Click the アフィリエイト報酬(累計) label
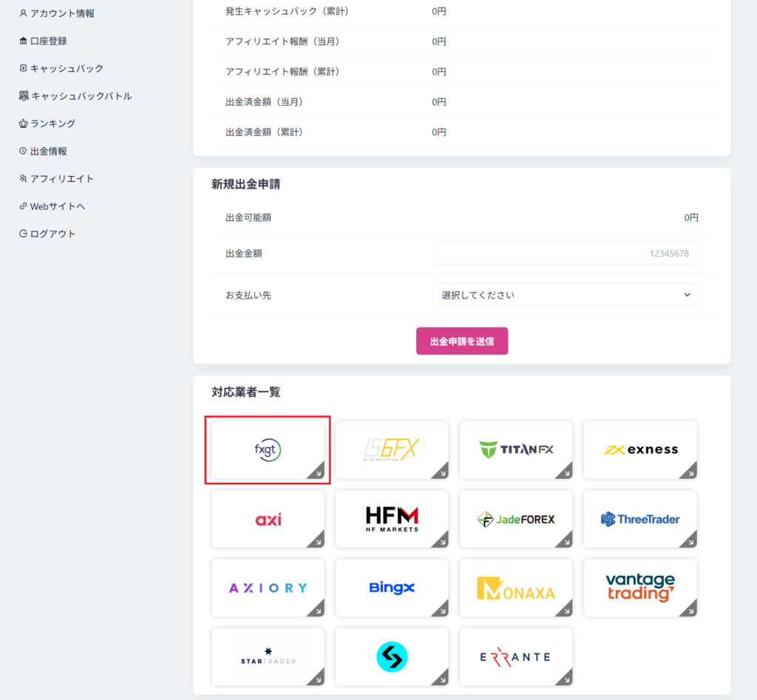The width and height of the screenshot is (757, 700). pyautogui.click(x=282, y=72)
